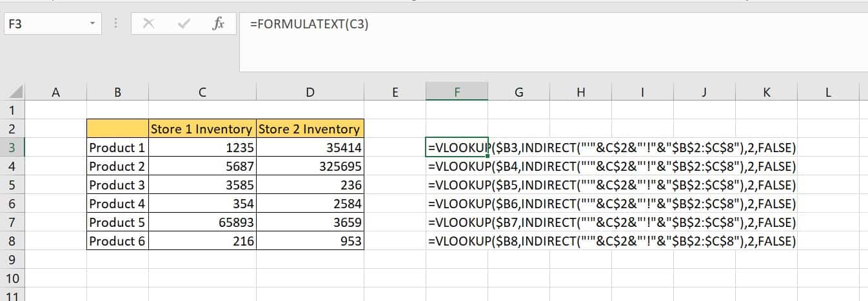The image size is (868, 301).
Task: Click the Cancel X icon in formula bar
Action: 148,24
